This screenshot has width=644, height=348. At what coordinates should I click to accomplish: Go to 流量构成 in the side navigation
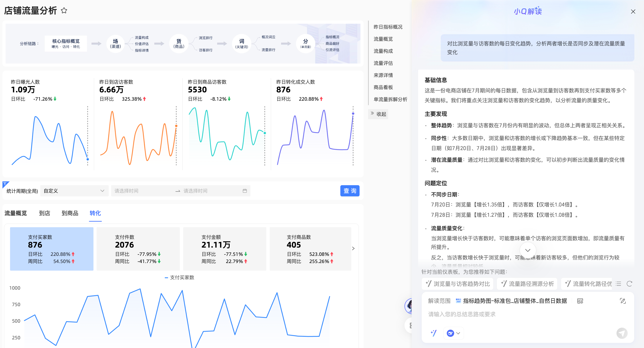pyautogui.click(x=383, y=51)
